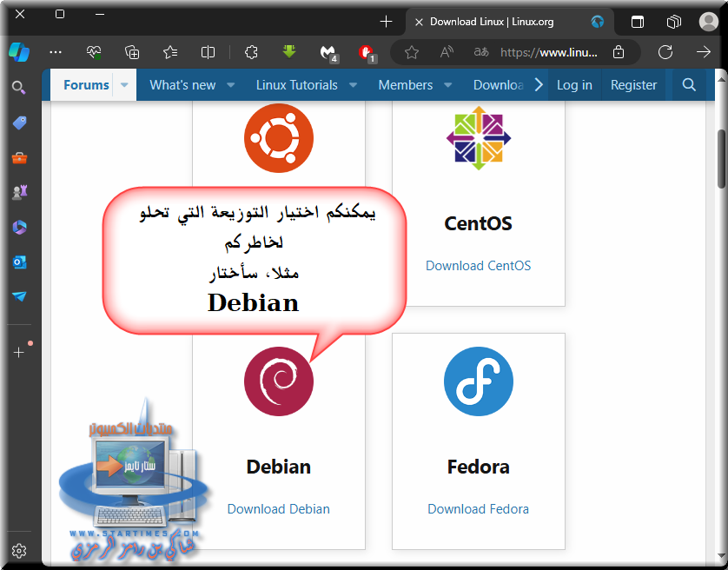Expand the Members dropdown arrow
The width and height of the screenshot is (728, 570).
[x=448, y=85]
